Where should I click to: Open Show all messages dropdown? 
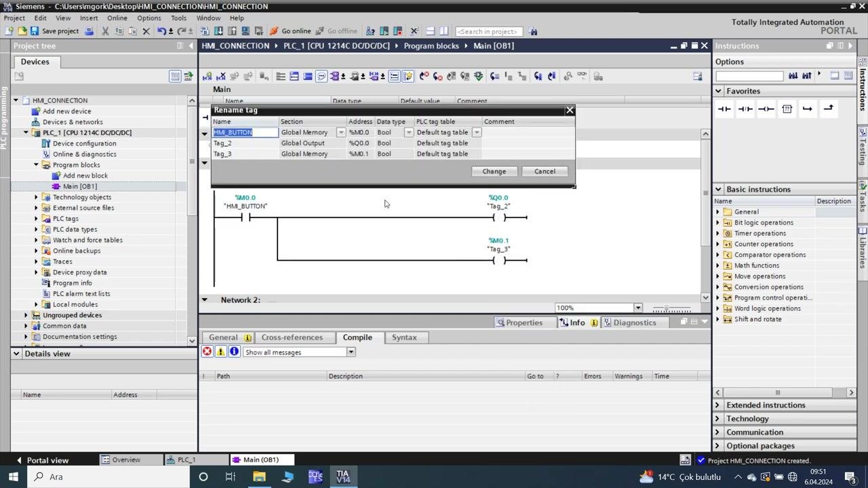pyautogui.click(x=351, y=352)
